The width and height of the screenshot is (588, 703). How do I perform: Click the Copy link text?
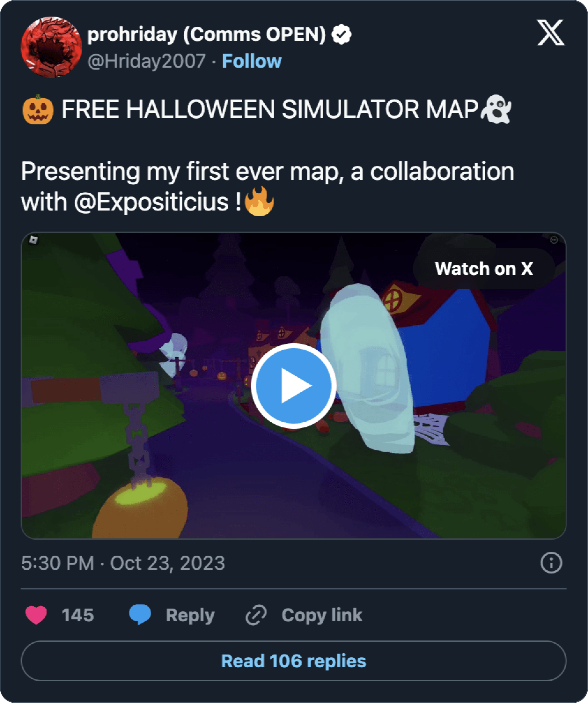322,615
